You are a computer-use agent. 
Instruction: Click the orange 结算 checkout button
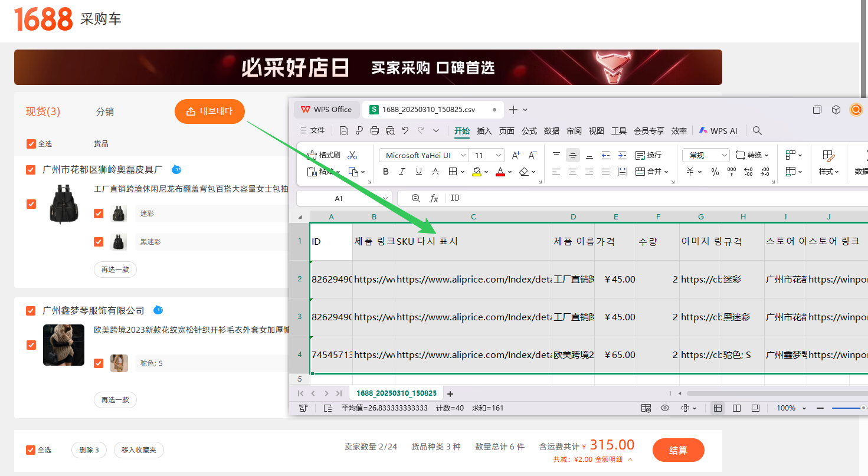(x=678, y=450)
